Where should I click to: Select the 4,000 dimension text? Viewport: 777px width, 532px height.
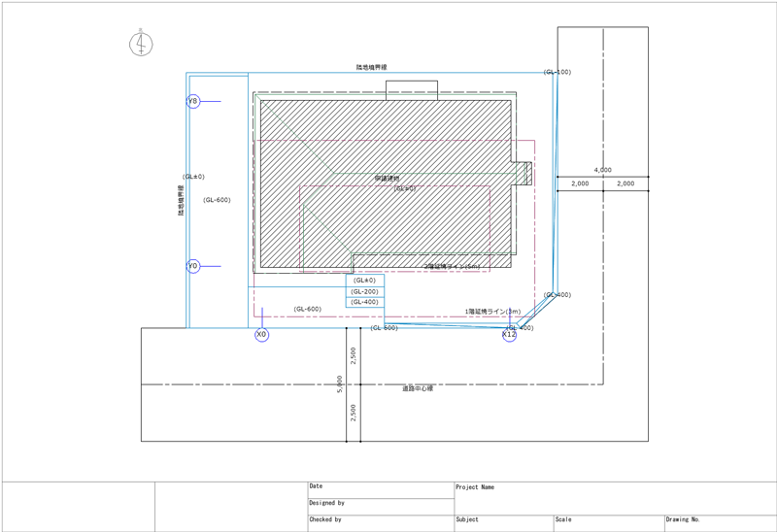(x=602, y=170)
